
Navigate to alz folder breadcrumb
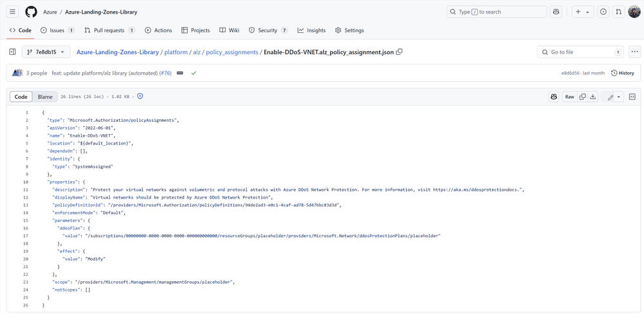click(x=197, y=52)
